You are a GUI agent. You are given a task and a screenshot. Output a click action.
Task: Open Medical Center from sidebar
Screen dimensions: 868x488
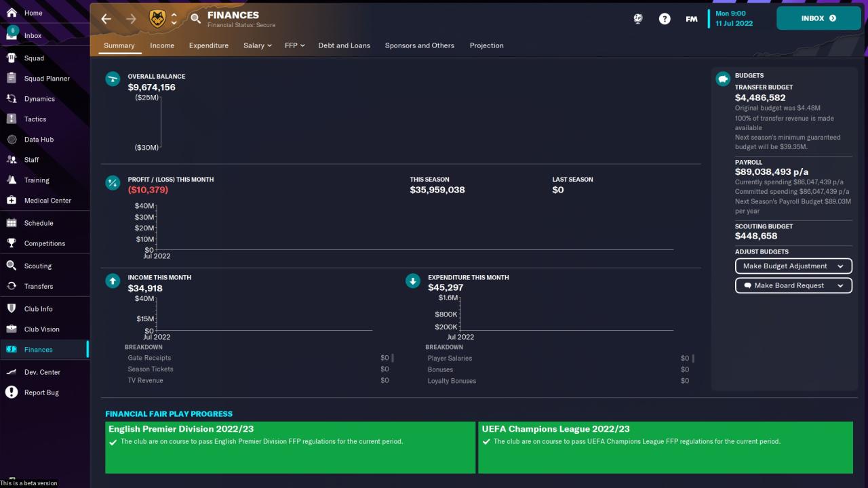coord(47,201)
